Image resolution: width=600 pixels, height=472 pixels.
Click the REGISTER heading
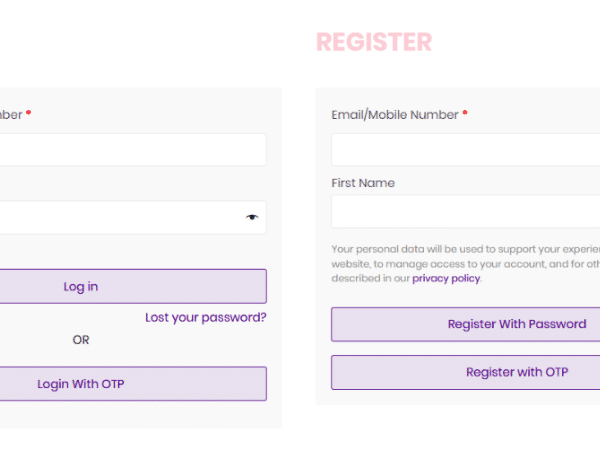click(x=374, y=42)
